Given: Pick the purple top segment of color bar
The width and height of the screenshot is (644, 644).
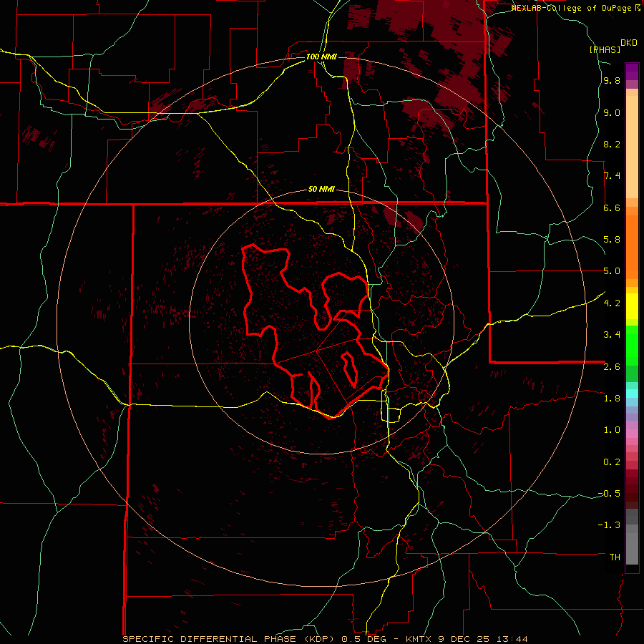Looking at the screenshot, I should click(x=632, y=72).
